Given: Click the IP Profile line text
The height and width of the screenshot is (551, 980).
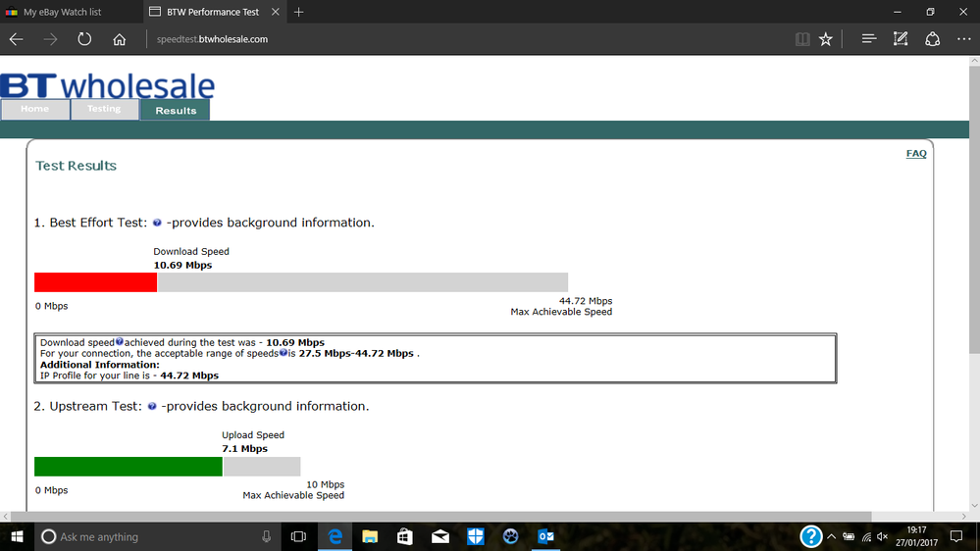Looking at the screenshot, I should 129,376.
